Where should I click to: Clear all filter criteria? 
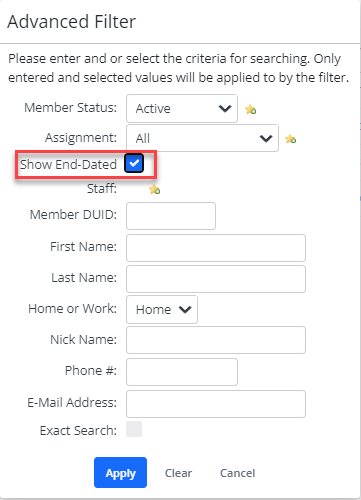click(178, 473)
